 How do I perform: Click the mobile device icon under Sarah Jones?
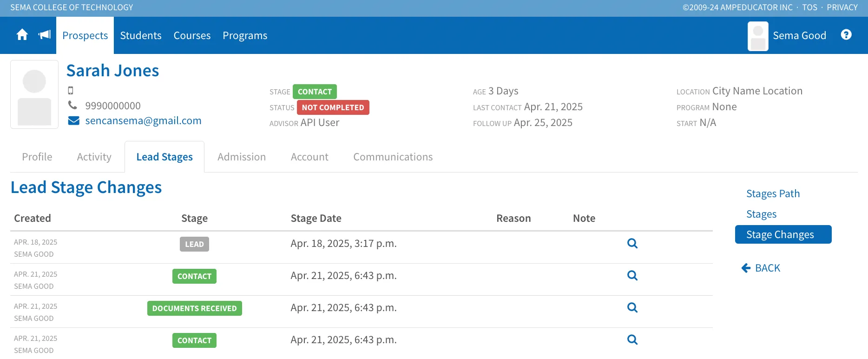[71, 90]
